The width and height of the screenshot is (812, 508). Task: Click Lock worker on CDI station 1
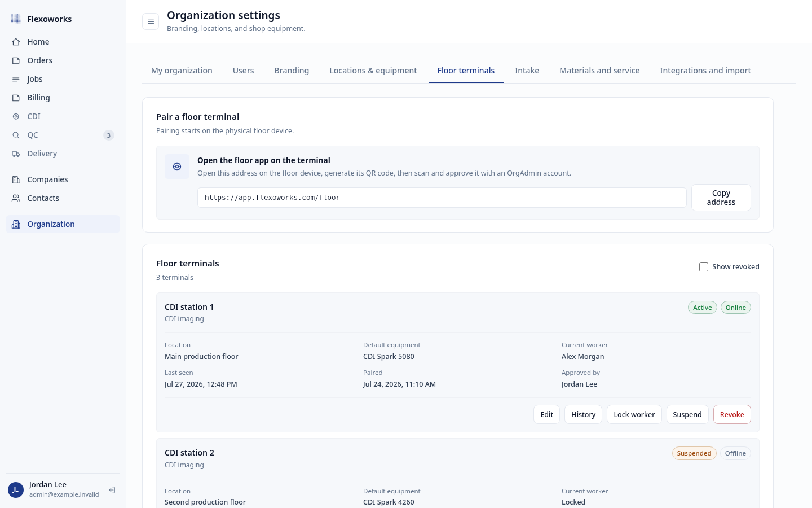click(634, 414)
